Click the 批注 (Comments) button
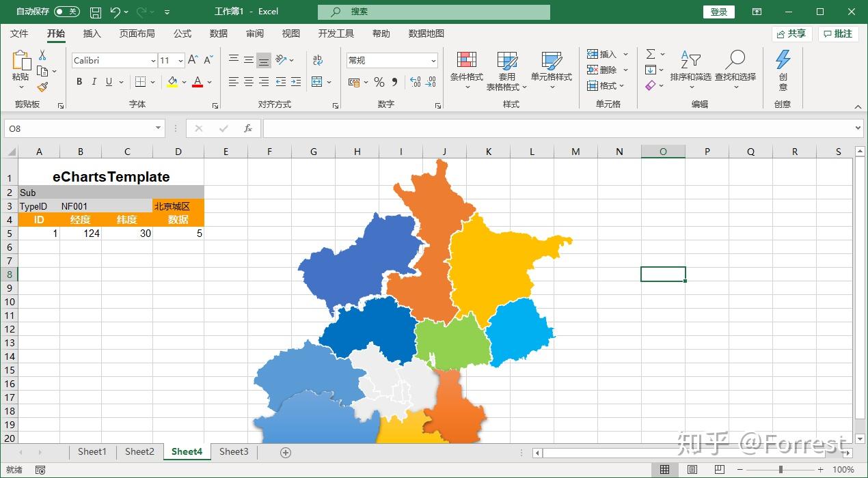This screenshot has width=868, height=478. tap(838, 33)
